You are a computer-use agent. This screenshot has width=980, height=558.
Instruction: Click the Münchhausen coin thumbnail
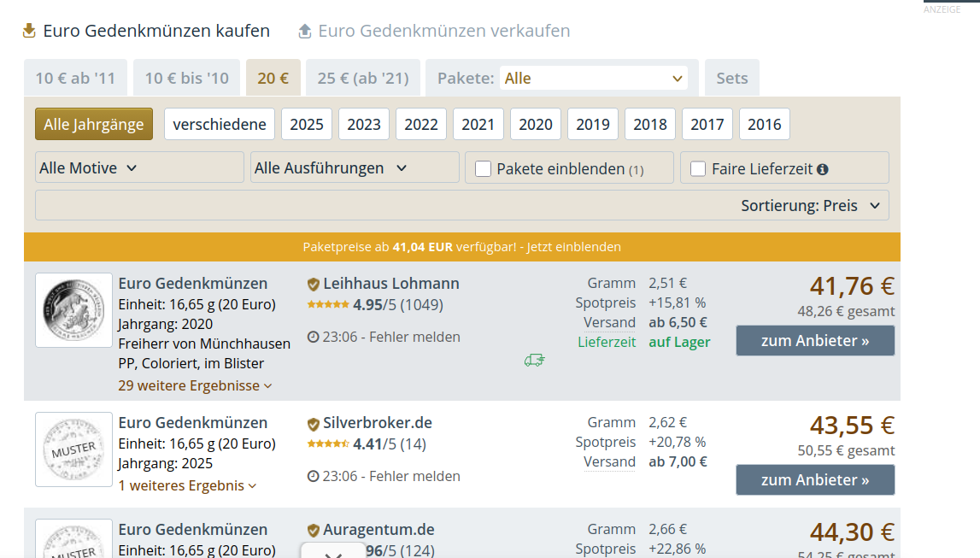pos(73,310)
